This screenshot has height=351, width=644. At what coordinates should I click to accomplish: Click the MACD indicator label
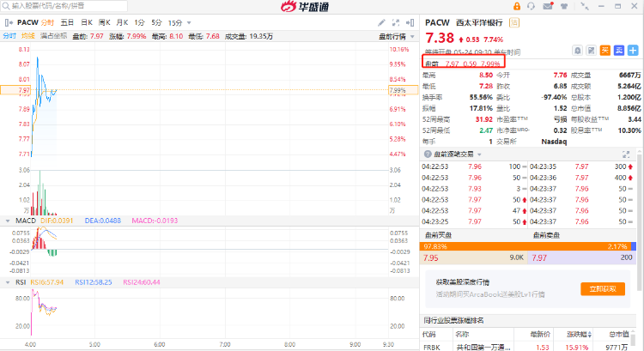[26, 221]
